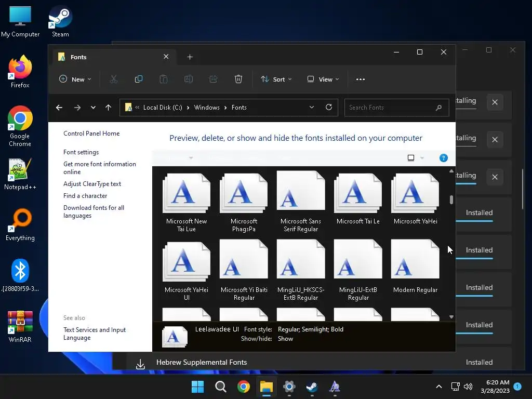Select Microsoft Yi Baiti Regular font
Image resolution: width=532 pixels, height=399 pixels.
click(244, 271)
